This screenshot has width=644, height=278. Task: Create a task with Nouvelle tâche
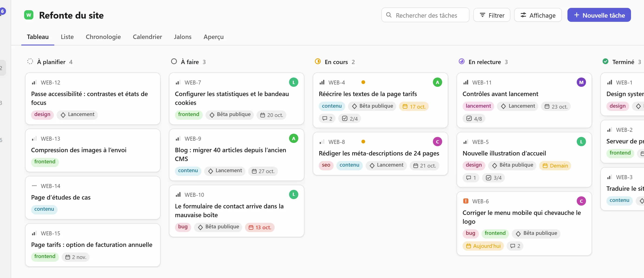click(x=599, y=15)
